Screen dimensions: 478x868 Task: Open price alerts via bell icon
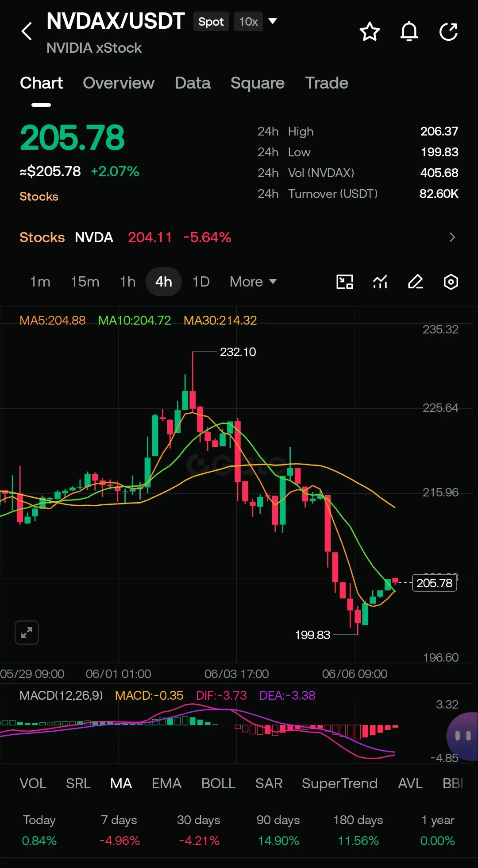click(x=409, y=31)
